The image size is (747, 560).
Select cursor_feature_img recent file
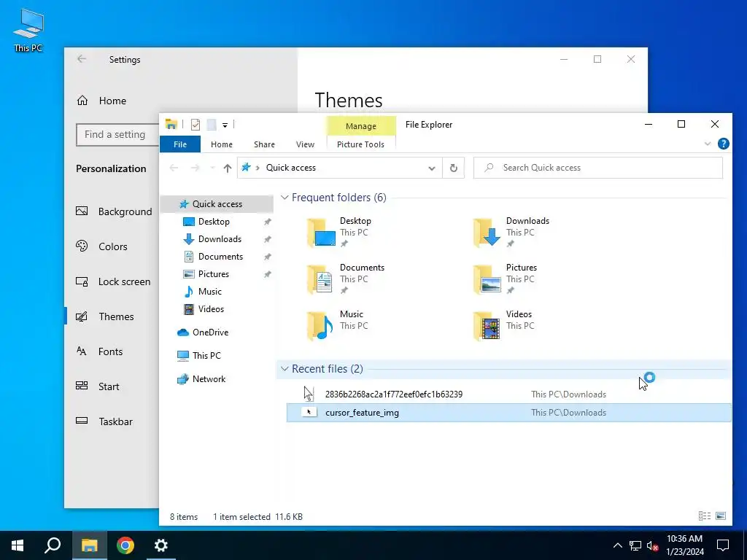click(508, 413)
